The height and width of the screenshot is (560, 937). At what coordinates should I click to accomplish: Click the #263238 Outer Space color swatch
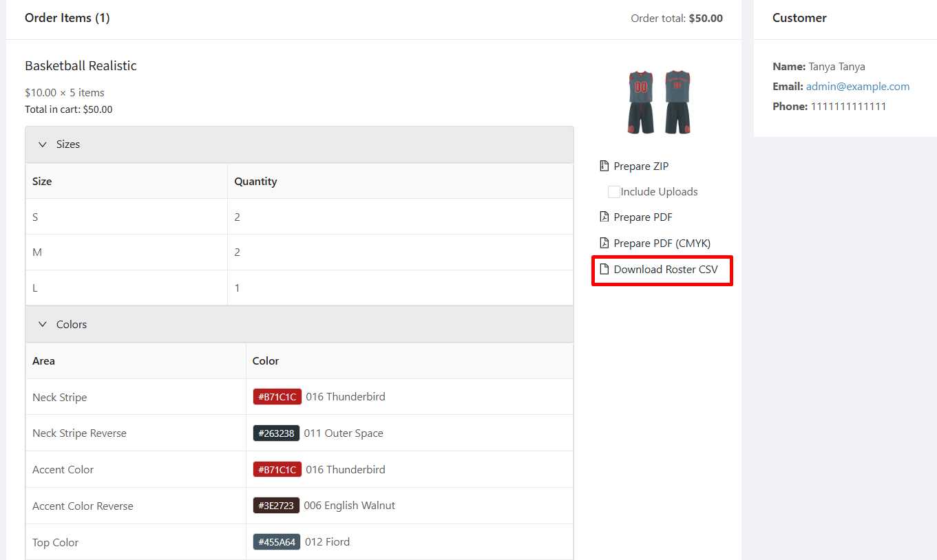276,433
